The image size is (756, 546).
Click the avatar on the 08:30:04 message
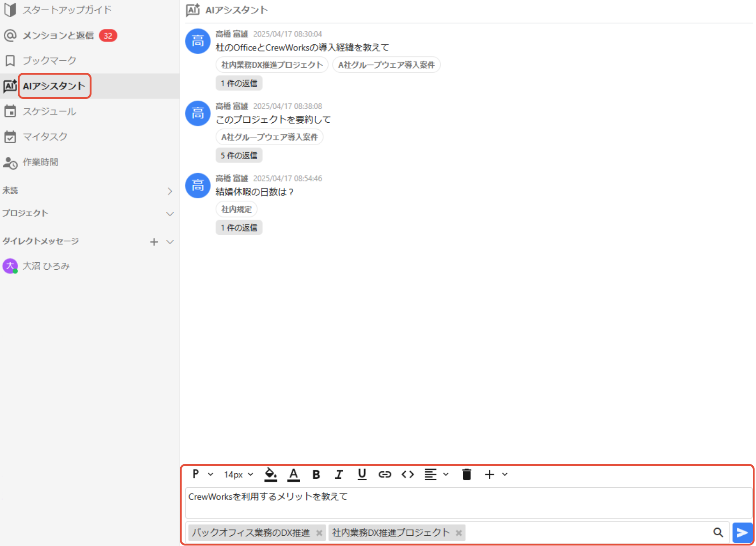[198, 41]
